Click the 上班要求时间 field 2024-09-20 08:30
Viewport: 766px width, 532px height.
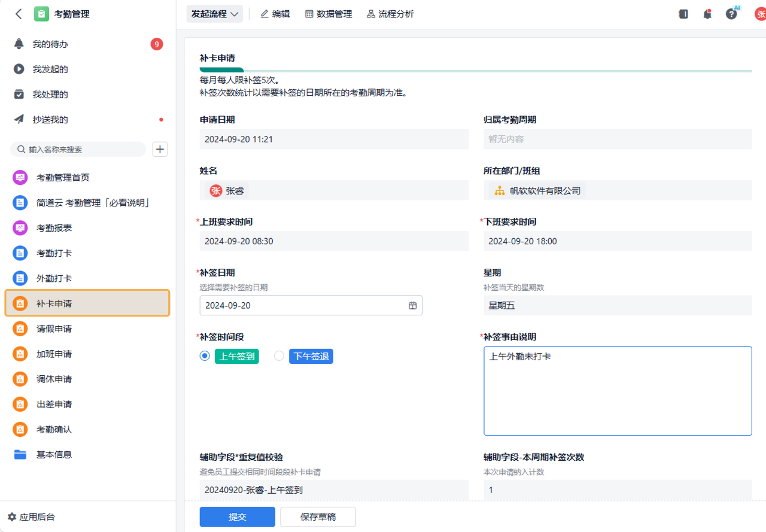pyautogui.click(x=334, y=241)
